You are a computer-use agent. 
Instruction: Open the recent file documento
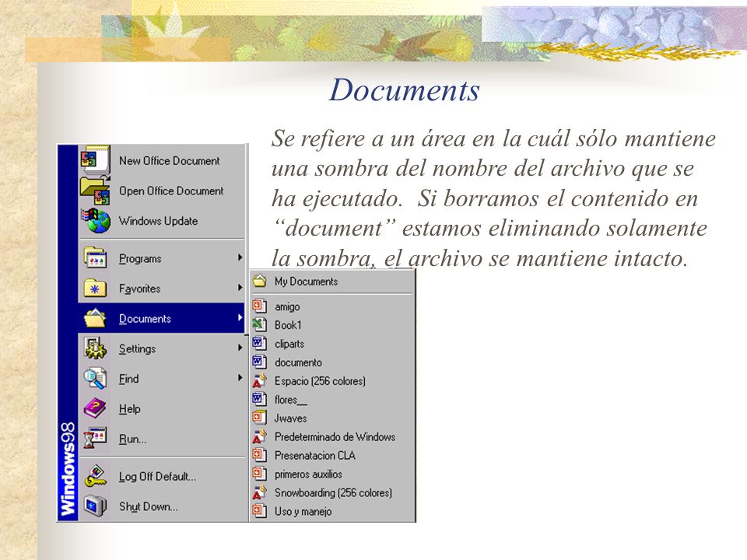click(332, 362)
